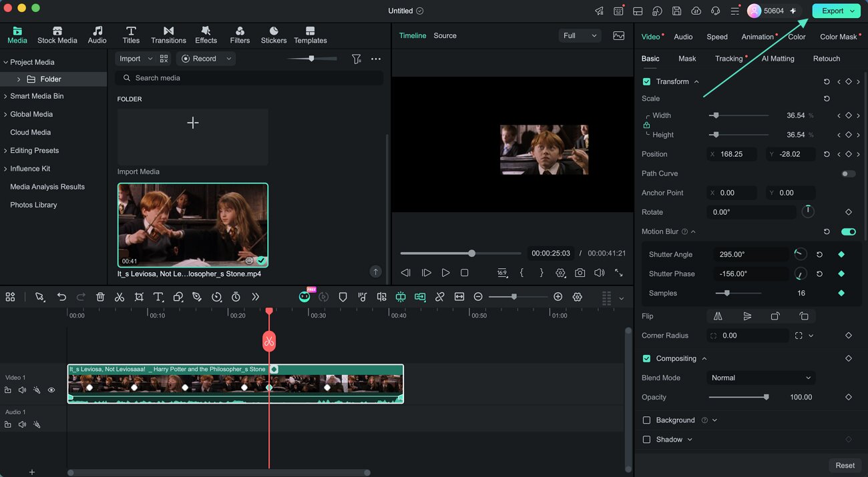Click the undo arrow in timeline toolbar
Screen dimensions: 868x477
(x=61, y=297)
